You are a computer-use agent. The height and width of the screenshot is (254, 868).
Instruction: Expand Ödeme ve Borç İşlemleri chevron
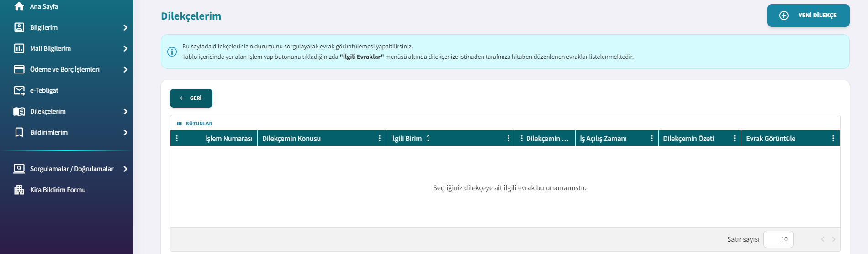point(125,70)
